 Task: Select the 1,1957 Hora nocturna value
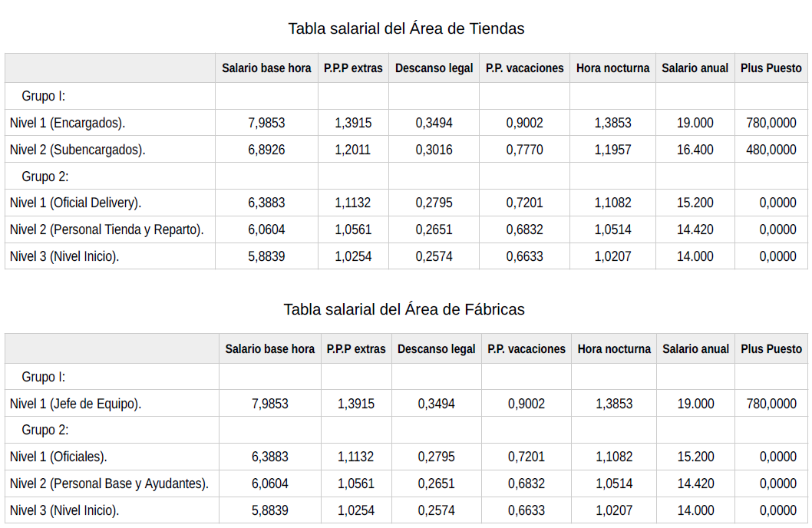pyautogui.click(x=612, y=150)
